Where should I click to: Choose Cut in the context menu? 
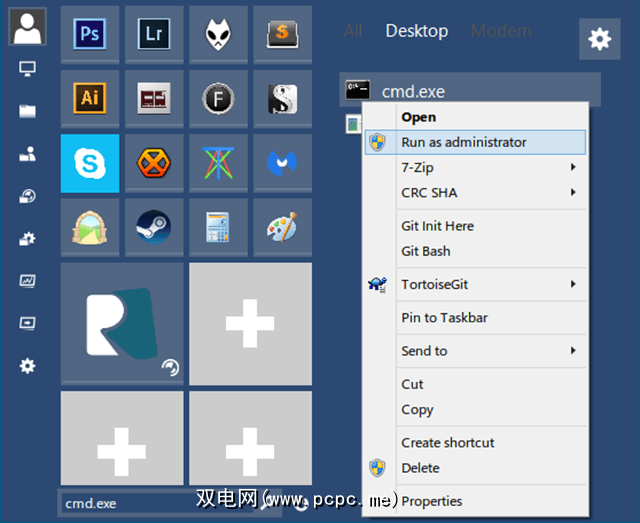[476, 384]
